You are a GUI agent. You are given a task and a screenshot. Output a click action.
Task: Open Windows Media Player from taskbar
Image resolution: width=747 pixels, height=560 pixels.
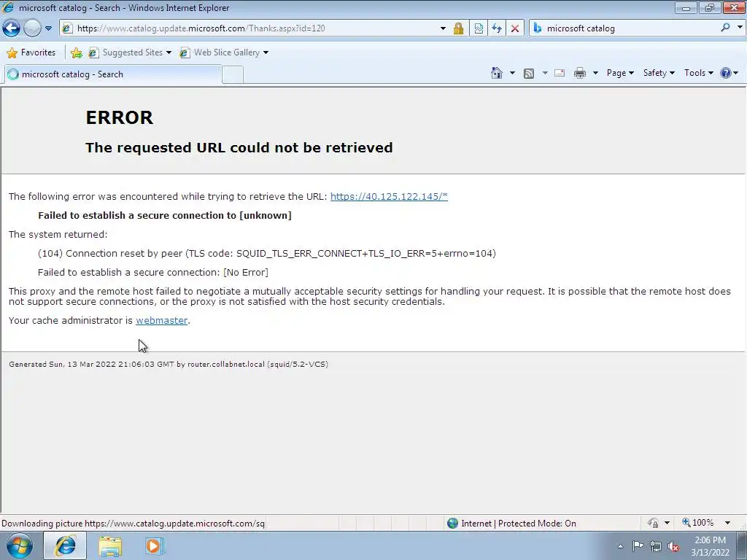click(x=153, y=545)
